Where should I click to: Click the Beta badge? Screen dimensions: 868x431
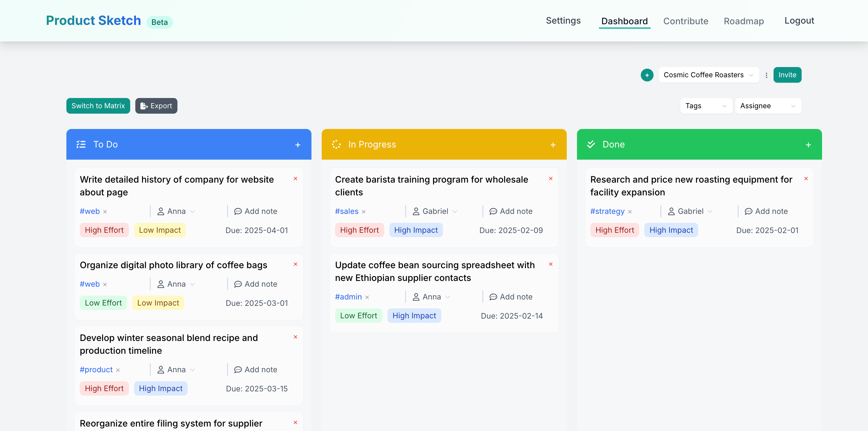pos(159,22)
